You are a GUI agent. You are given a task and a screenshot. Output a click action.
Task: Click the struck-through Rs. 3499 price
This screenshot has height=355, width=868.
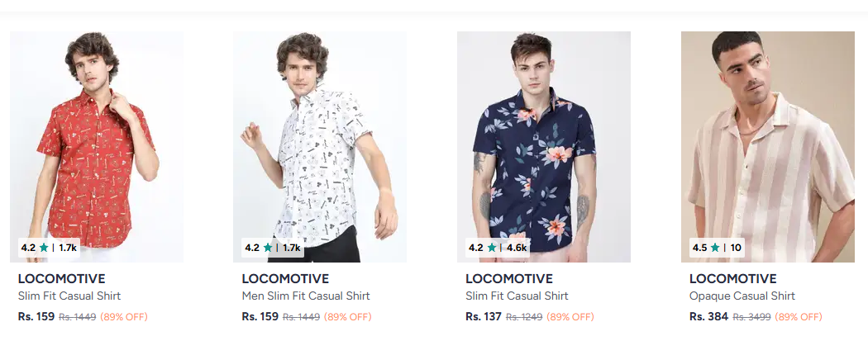751,317
